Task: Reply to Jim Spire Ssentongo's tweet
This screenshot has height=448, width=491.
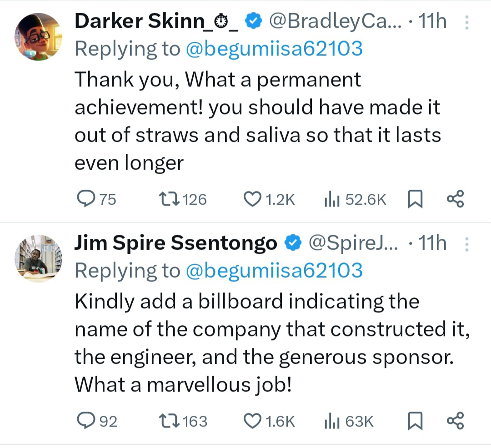Action: click(x=85, y=421)
